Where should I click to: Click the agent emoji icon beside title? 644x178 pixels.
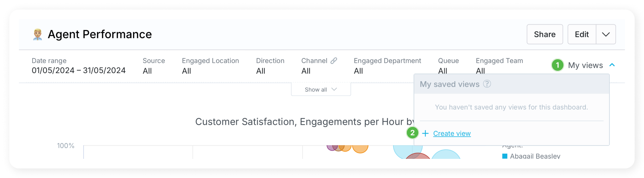tap(38, 34)
